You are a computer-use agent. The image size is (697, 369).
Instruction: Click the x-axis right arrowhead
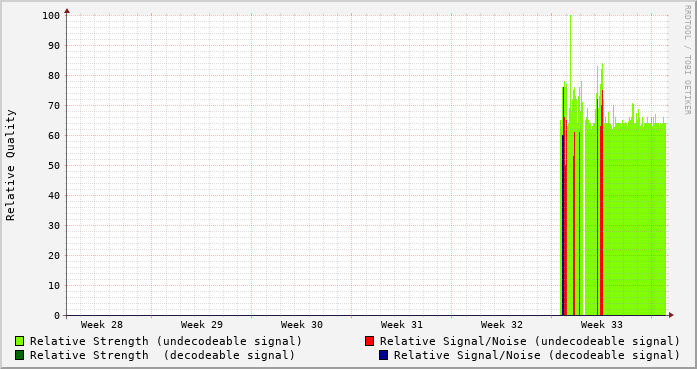[x=671, y=315]
